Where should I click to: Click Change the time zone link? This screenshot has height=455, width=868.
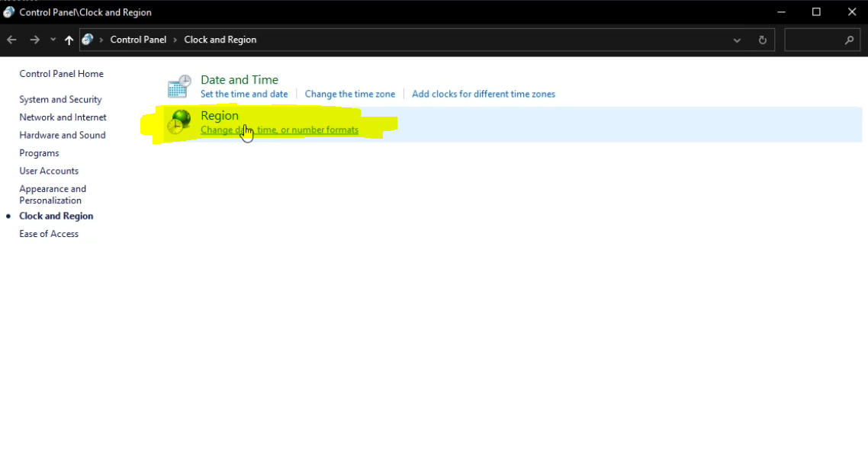tap(349, 94)
